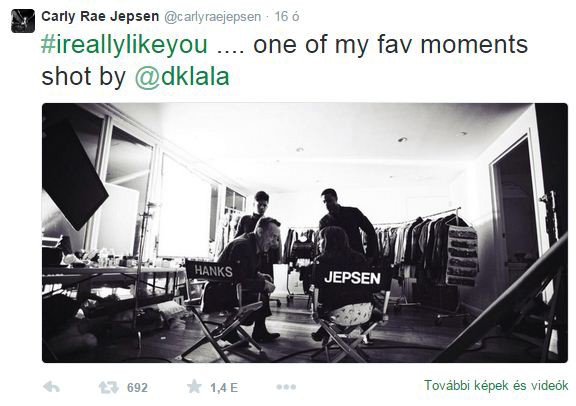Click the Carly Rae Jepsen display name
Viewport: 576px width, 406px height.
point(100,16)
